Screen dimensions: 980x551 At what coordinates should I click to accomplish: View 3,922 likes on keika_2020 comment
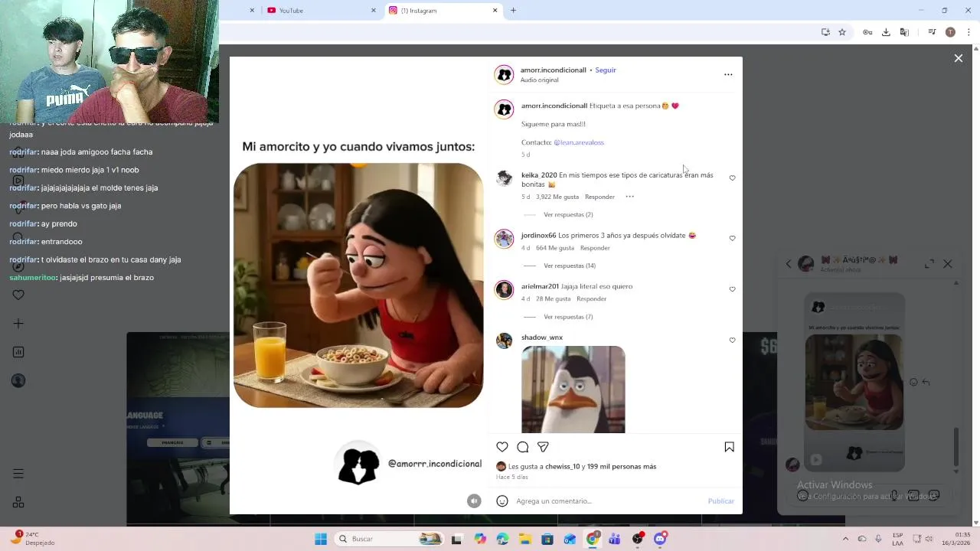(557, 197)
